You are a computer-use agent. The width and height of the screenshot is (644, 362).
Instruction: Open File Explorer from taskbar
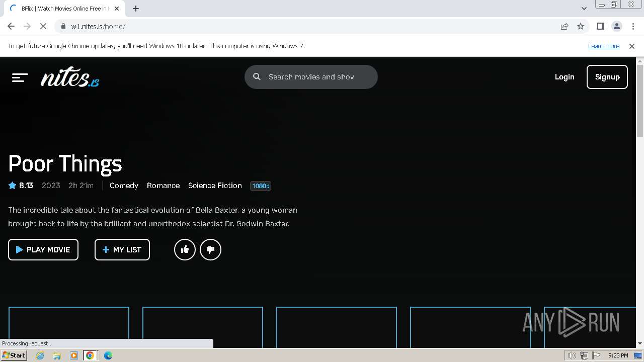(57, 355)
